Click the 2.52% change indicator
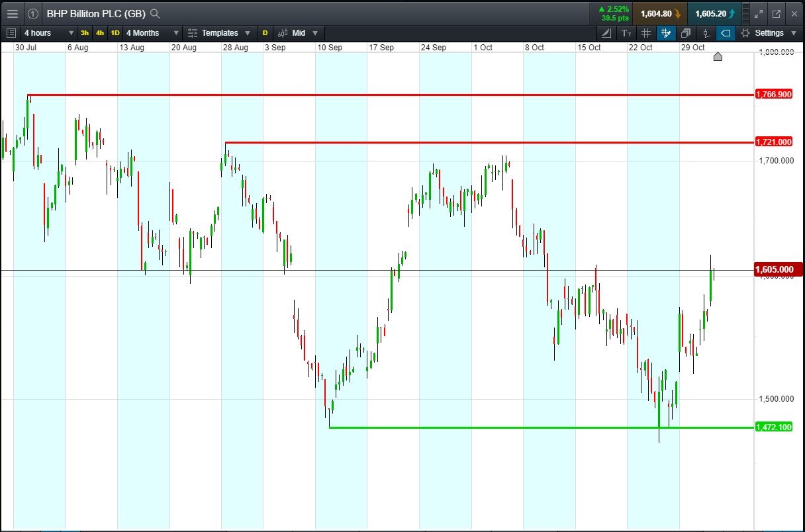 click(x=614, y=9)
